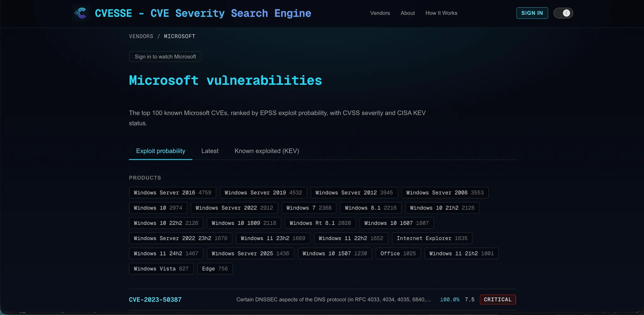Screen dimensions: 644x315
Task: Select the Exploit probability tab
Action: (x=160, y=151)
